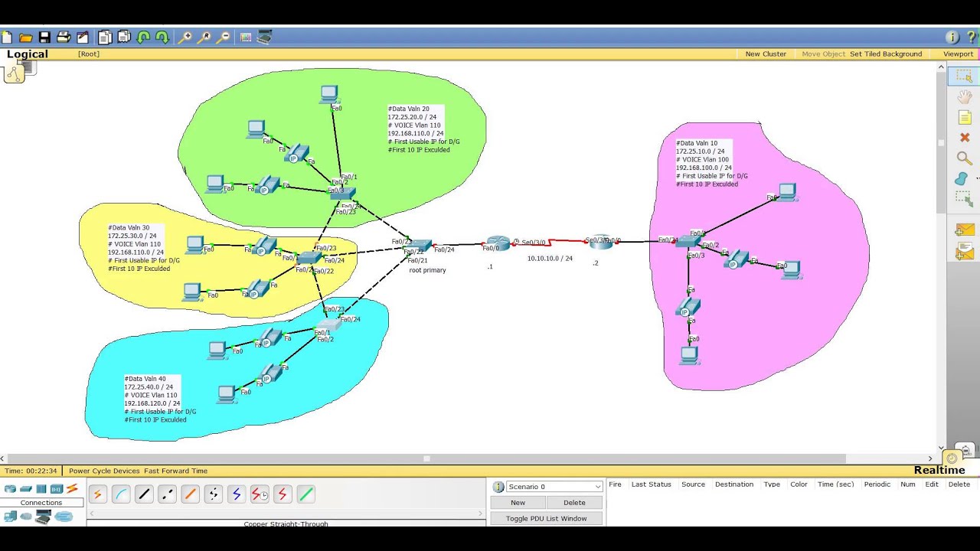Screen dimensions: 980x551
Task: Open the drawing palette icon
Action: (x=246, y=37)
